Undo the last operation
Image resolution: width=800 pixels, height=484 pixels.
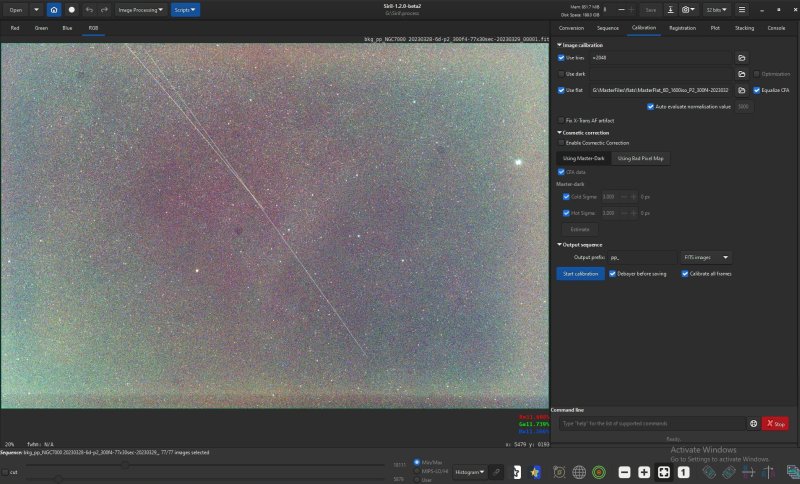pos(89,10)
